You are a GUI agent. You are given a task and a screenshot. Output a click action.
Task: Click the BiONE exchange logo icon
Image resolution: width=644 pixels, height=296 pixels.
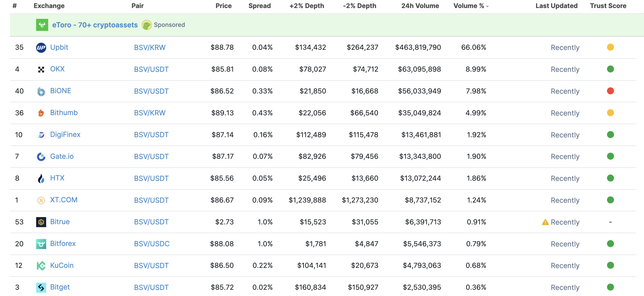[x=41, y=91]
